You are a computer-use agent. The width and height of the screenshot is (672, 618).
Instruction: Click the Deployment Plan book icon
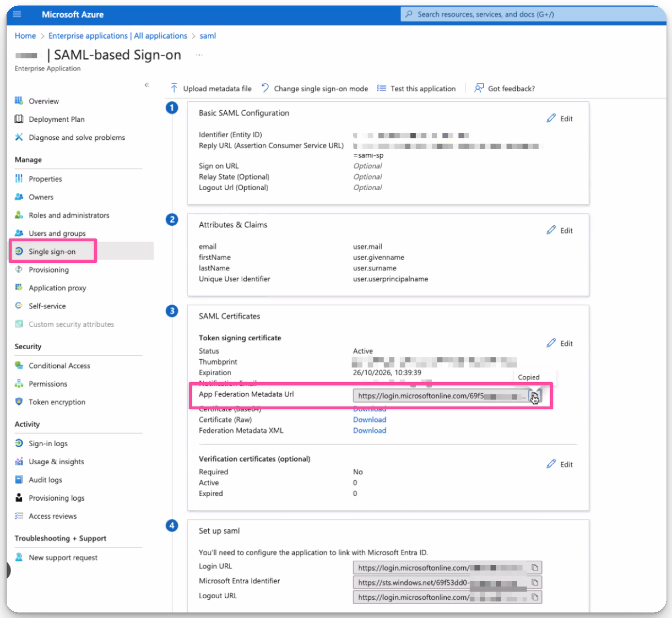pos(19,119)
